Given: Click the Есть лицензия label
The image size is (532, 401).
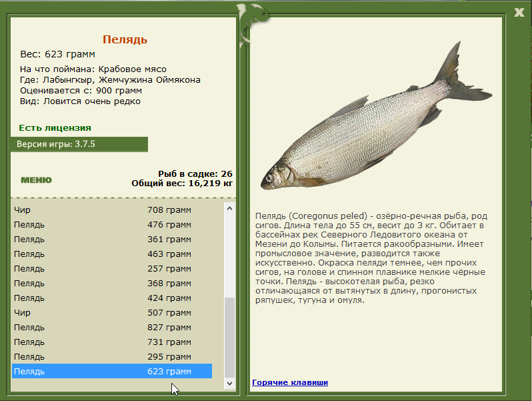Looking at the screenshot, I should click(55, 128).
